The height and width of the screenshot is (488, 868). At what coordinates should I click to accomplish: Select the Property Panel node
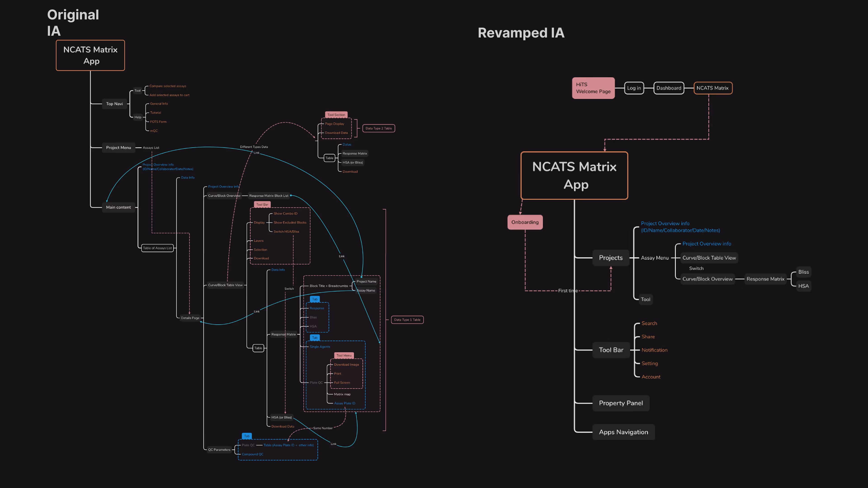coord(621,403)
